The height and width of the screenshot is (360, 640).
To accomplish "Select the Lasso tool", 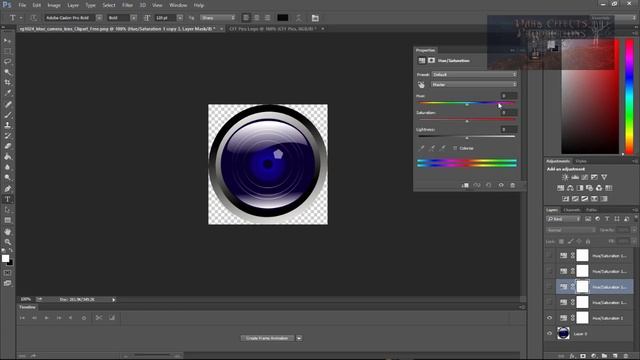I will (7, 62).
